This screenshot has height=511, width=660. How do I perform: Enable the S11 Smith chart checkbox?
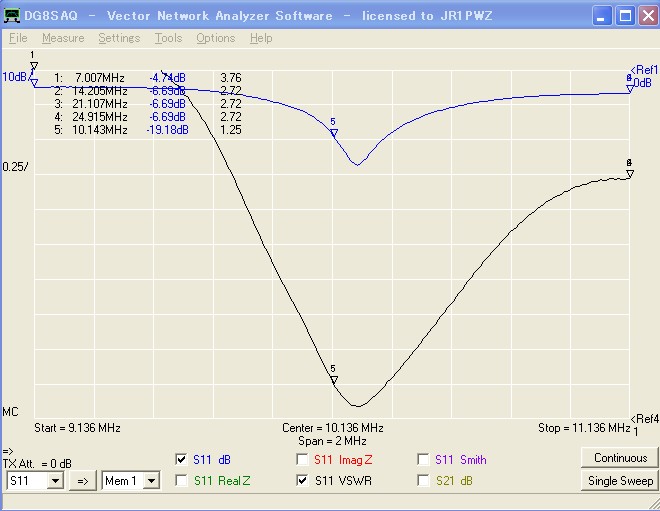coord(423,459)
